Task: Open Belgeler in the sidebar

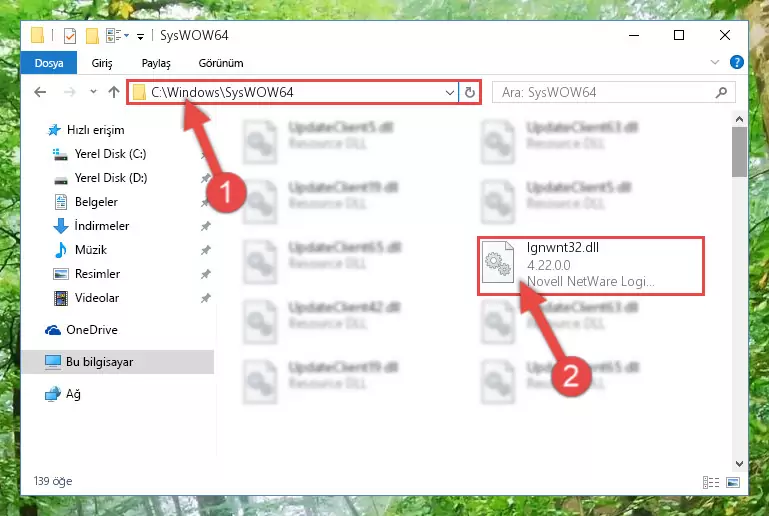Action: pos(96,202)
